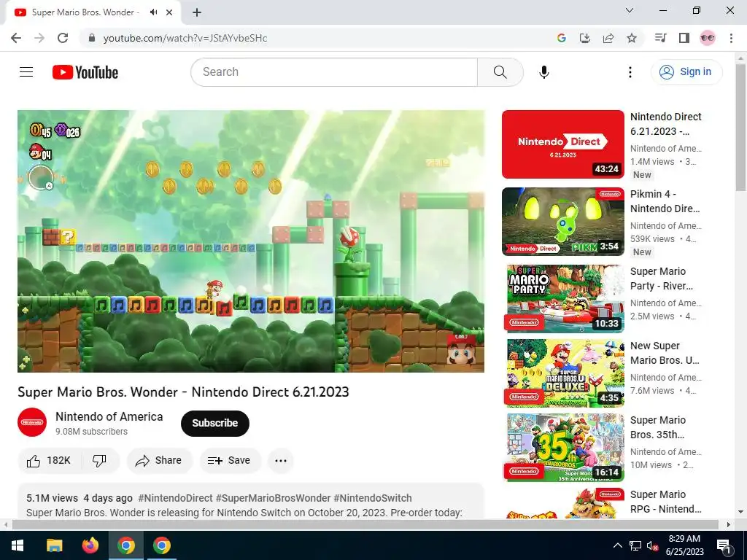View site information lock icon
Screen dimensions: 747x560
pyautogui.click(x=93, y=38)
